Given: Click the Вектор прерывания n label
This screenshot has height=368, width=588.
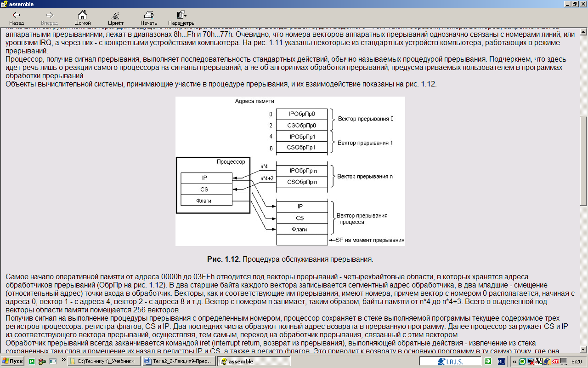Looking at the screenshot, I should [x=365, y=176].
